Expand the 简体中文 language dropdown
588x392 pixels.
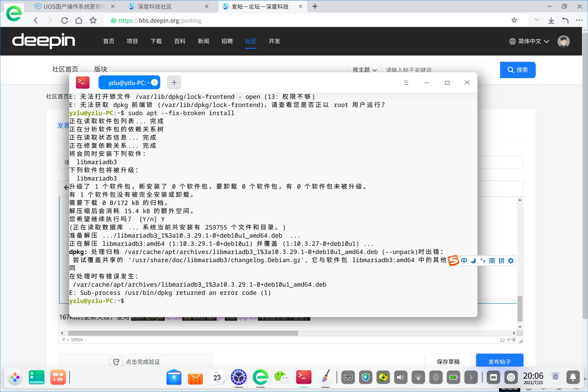[x=529, y=41]
